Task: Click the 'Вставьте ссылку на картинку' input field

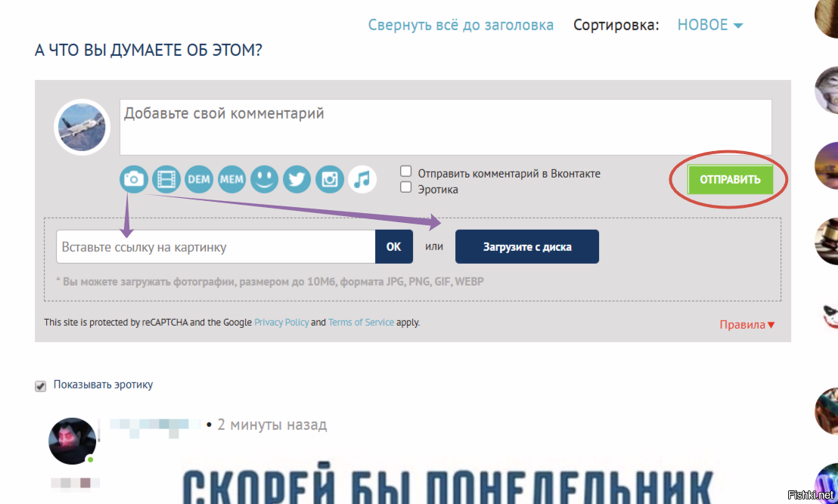Action: [x=216, y=247]
